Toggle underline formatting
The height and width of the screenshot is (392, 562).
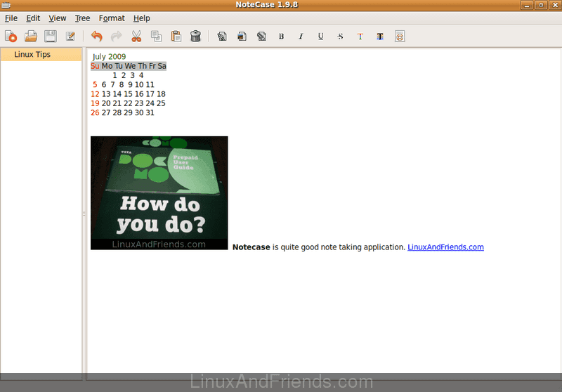pos(321,37)
